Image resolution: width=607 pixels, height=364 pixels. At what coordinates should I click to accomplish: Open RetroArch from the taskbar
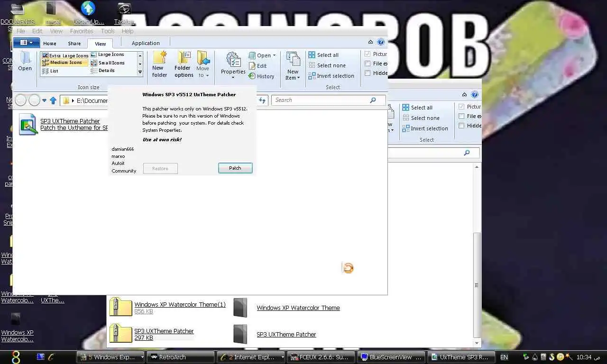click(x=181, y=357)
